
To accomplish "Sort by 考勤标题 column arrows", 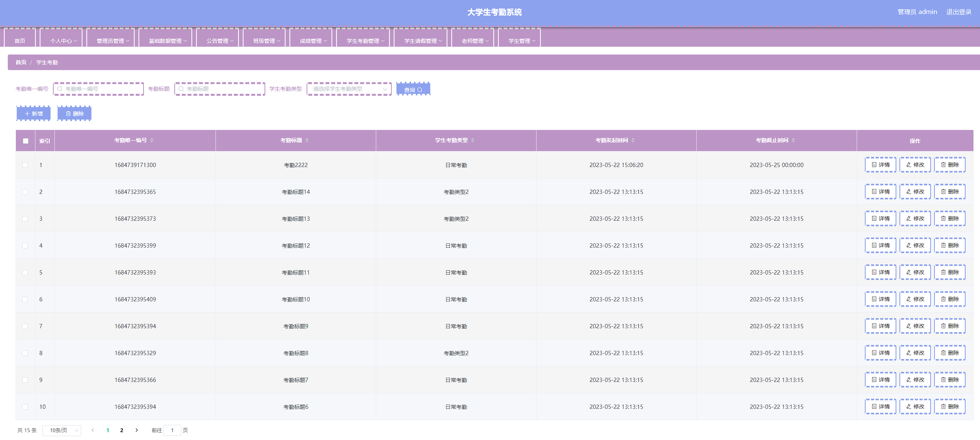I will click(307, 140).
